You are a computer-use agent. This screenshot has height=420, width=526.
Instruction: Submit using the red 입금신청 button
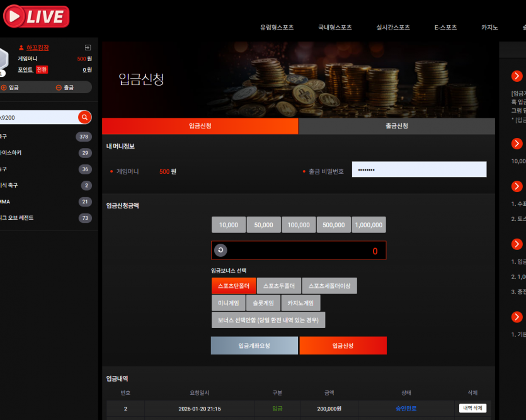pos(343,346)
